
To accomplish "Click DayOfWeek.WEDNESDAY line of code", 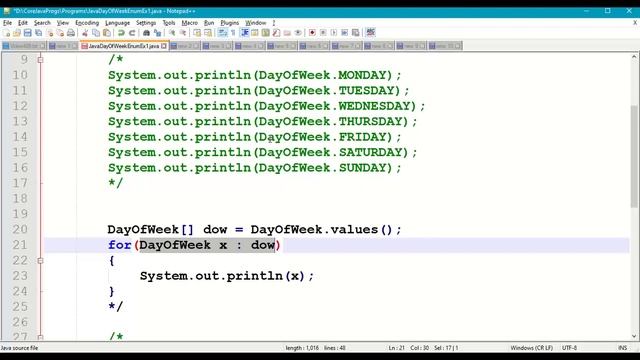I will [x=267, y=106].
